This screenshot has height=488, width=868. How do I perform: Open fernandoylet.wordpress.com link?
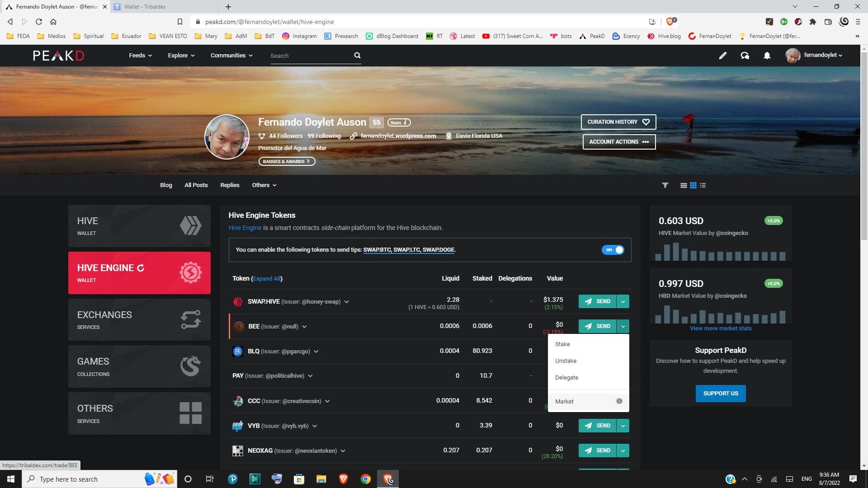pos(398,136)
